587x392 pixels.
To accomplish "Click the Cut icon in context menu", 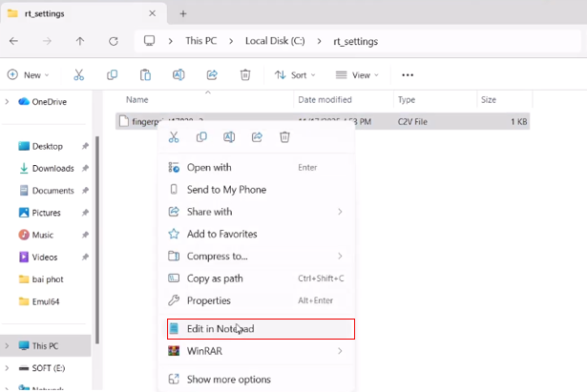I will click(x=174, y=137).
